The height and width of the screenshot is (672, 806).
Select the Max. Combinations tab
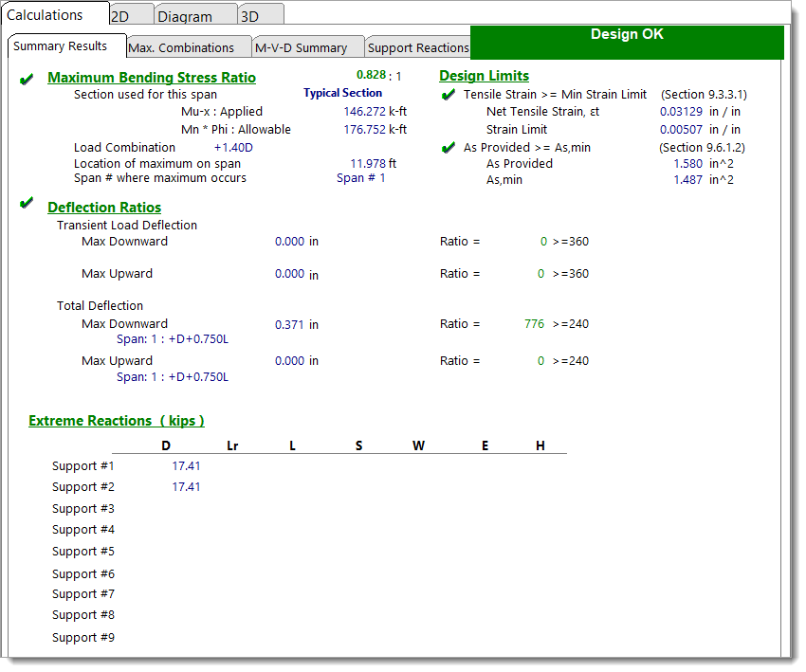click(x=188, y=45)
